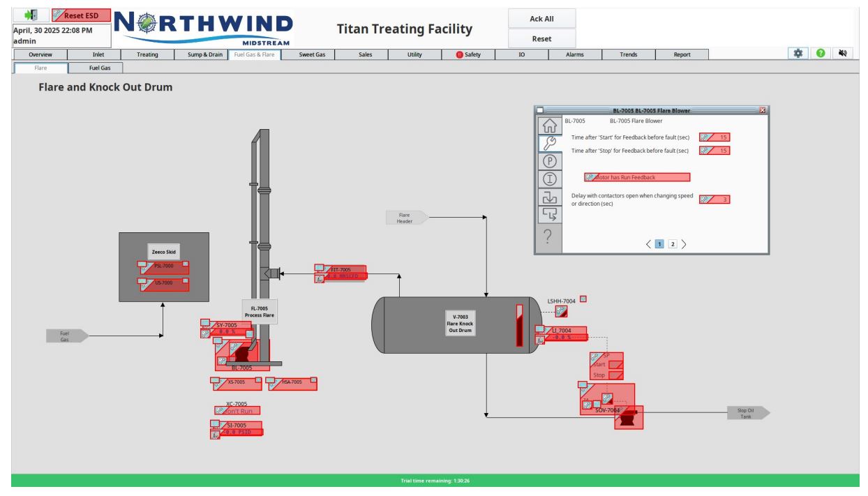Click the V-7003 Flare Knock Out Drum label
The width and height of the screenshot is (868, 496).
tap(461, 324)
